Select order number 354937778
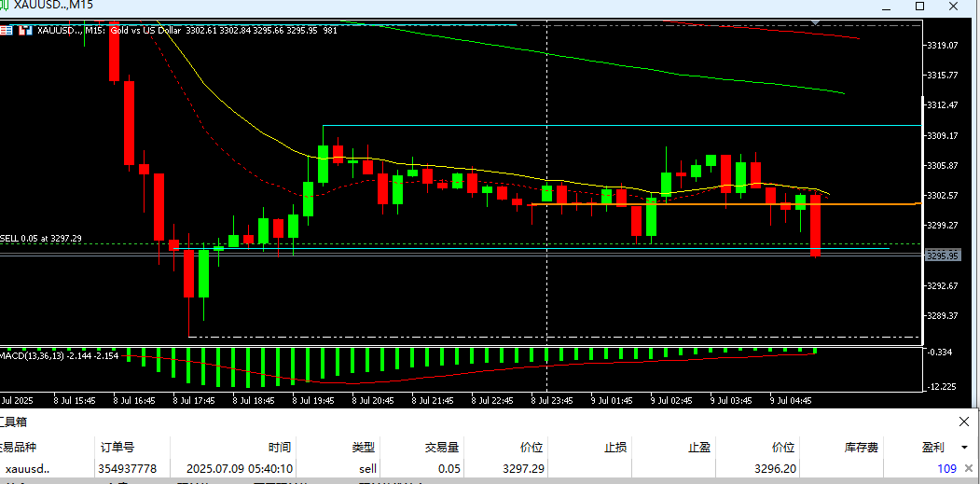Image resolution: width=980 pixels, height=484 pixels. [128, 468]
